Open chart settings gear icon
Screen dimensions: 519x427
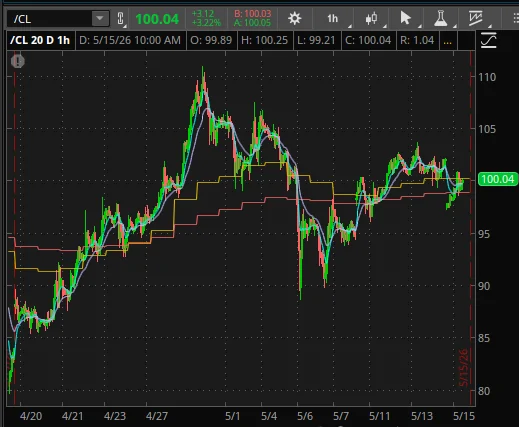[295, 18]
